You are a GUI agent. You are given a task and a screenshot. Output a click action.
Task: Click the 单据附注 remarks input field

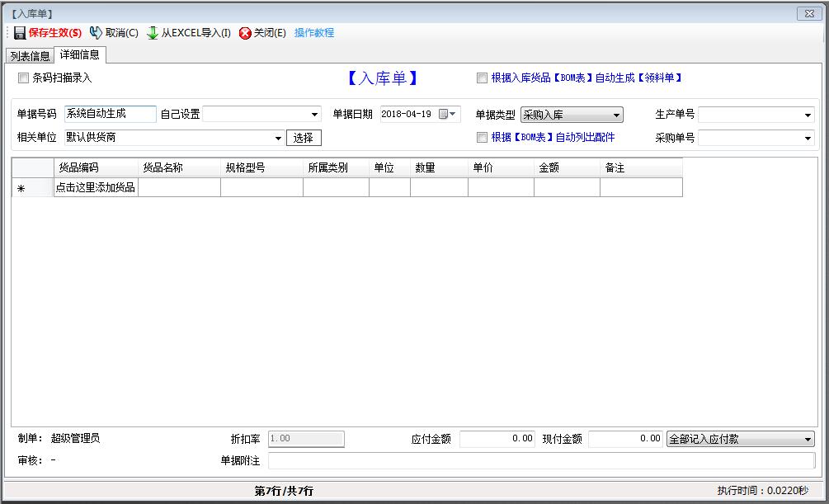541,460
